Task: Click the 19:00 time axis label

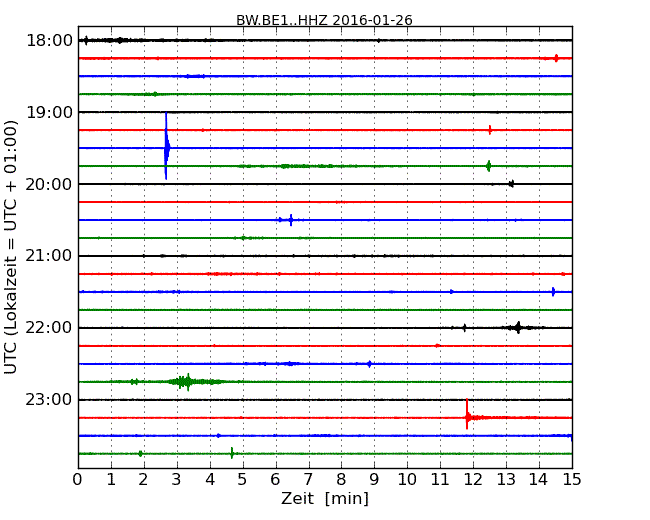Action: 49,112
